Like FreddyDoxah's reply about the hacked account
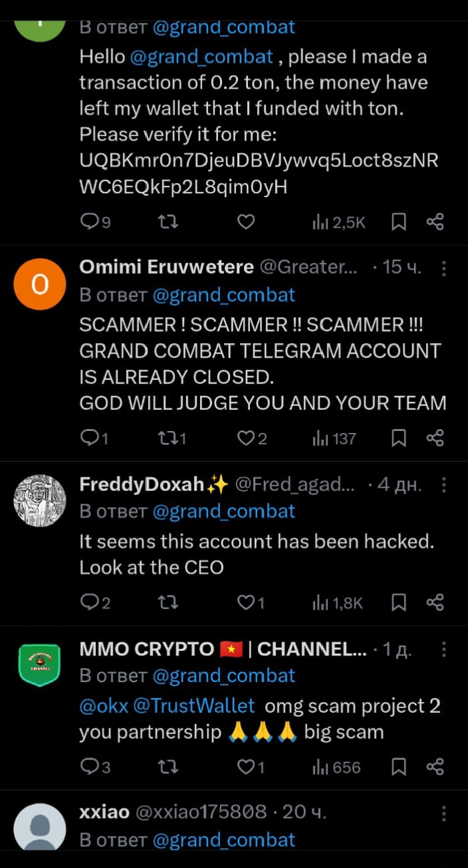The width and height of the screenshot is (468, 868). tap(245, 602)
